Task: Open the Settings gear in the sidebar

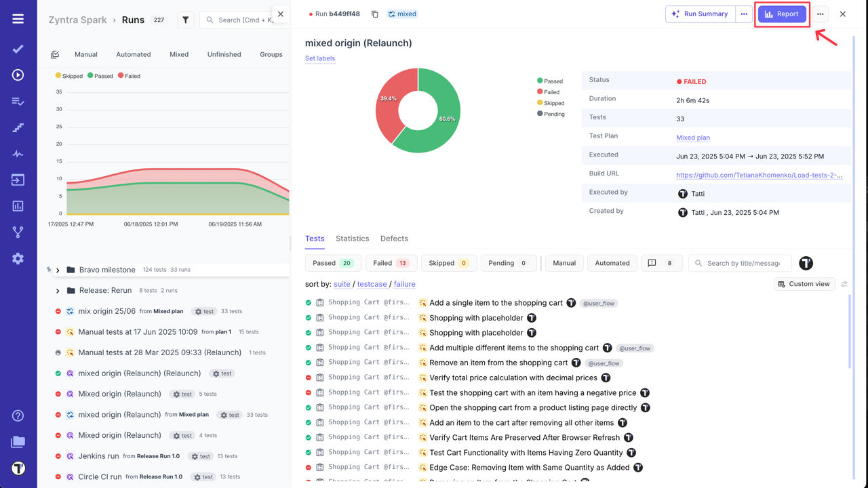Action: click(x=18, y=258)
